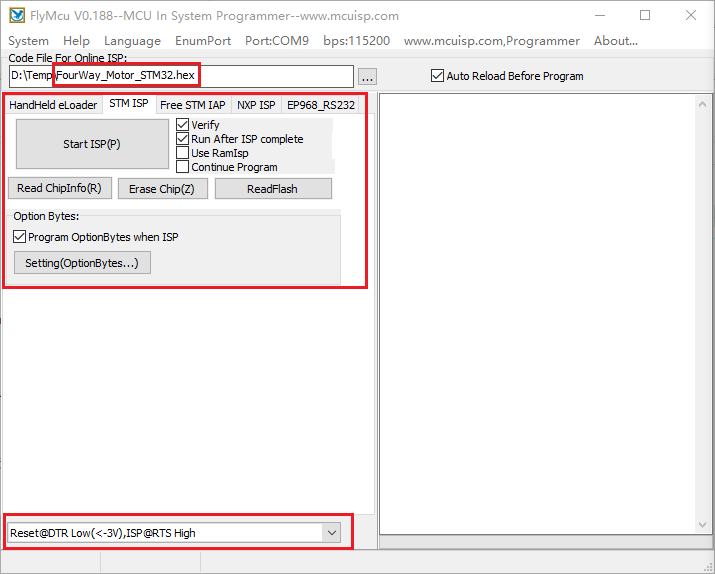Enable the Continue Program checkbox
The image size is (715, 574).
[x=182, y=167]
